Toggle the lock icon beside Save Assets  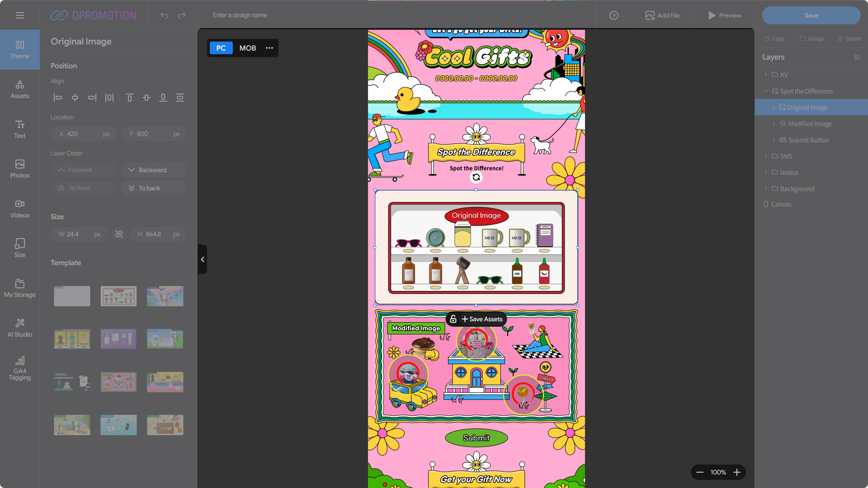coord(453,319)
